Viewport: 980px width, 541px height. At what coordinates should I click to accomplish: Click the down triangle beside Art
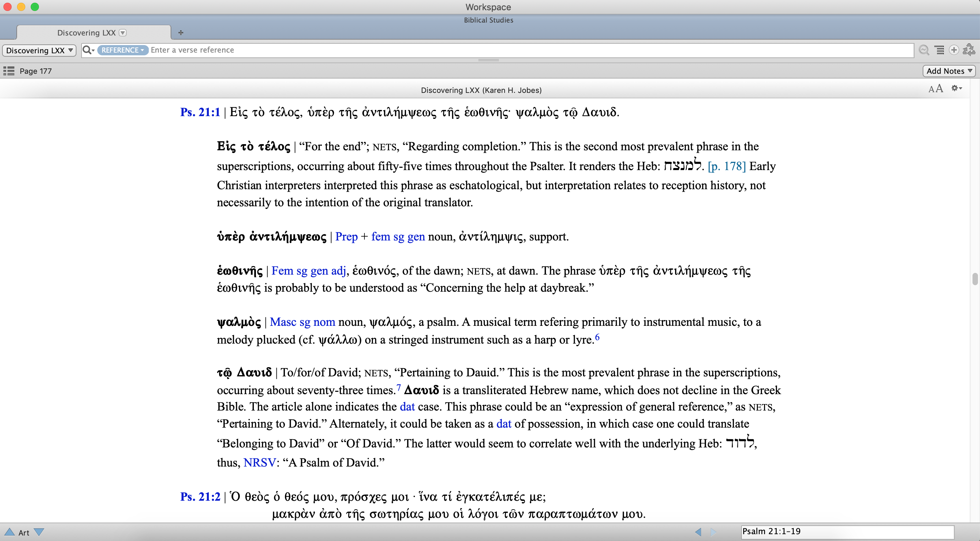point(39,532)
